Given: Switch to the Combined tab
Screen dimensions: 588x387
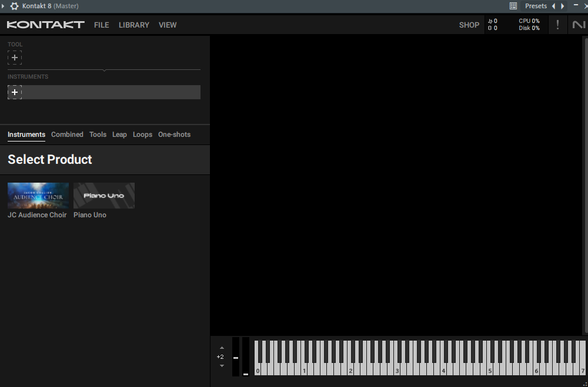Looking at the screenshot, I should [x=67, y=134].
